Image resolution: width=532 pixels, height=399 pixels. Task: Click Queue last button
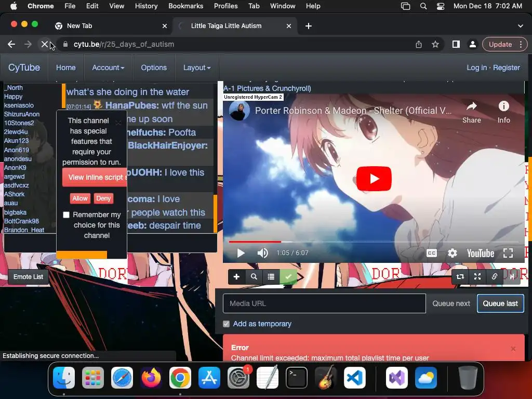[x=500, y=303]
